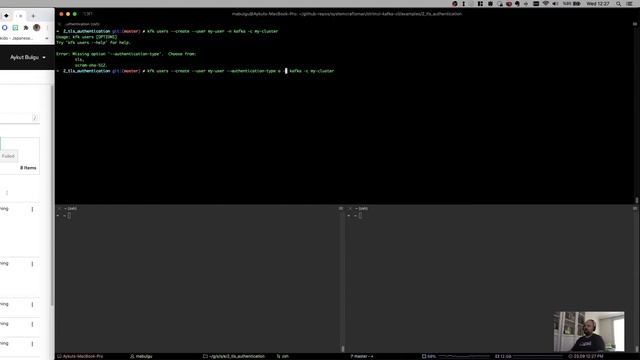Click the bottom-left terminal prompt
Image resolution: width=640 pixels, height=360 pixels.
click(64, 216)
